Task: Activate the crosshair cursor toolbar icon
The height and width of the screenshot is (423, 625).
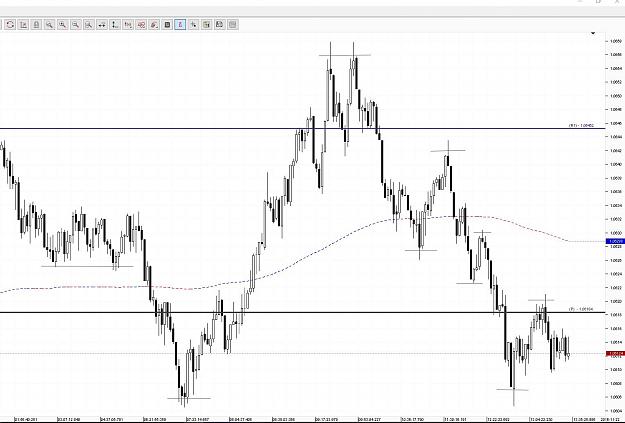Action: point(193,25)
